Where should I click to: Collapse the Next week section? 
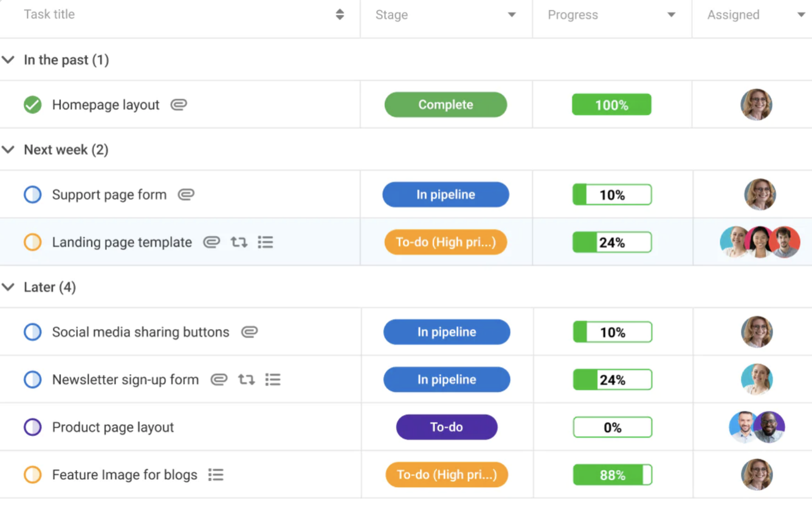pyautogui.click(x=8, y=150)
